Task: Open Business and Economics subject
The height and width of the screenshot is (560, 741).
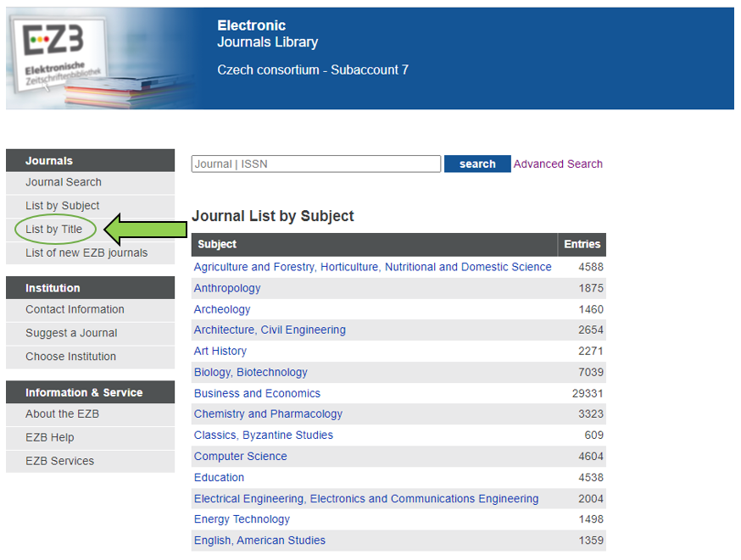Action: (x=257, y=393)
